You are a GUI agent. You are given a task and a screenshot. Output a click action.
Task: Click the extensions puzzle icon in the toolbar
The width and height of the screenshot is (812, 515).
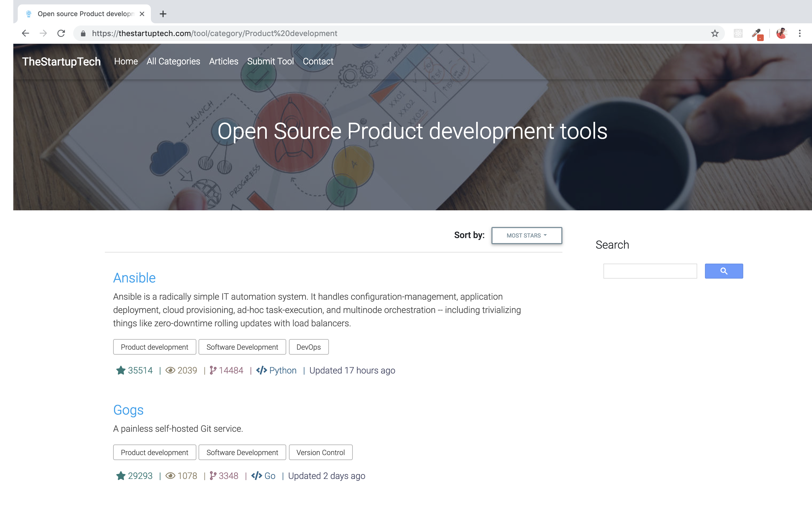coord(738,33)
